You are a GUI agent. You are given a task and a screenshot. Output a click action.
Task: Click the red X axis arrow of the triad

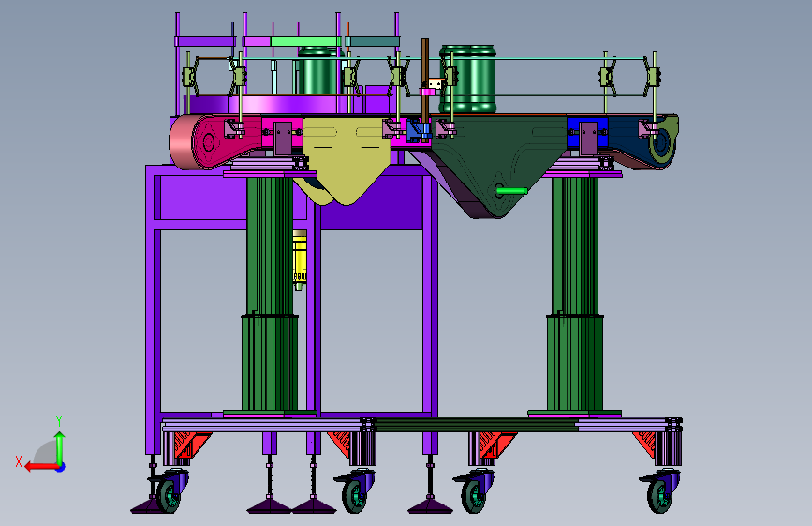point(40,467)
